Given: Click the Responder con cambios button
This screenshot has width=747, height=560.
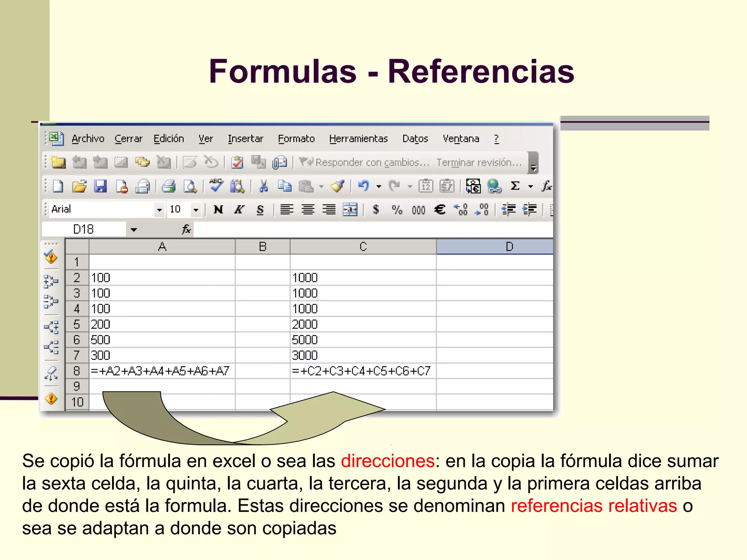Looking at the screenshot, I should pos(364,162).
